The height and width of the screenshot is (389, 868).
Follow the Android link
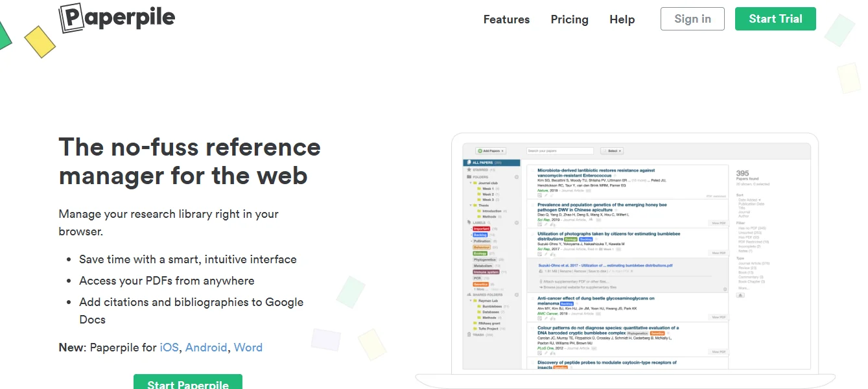(206, 348)
